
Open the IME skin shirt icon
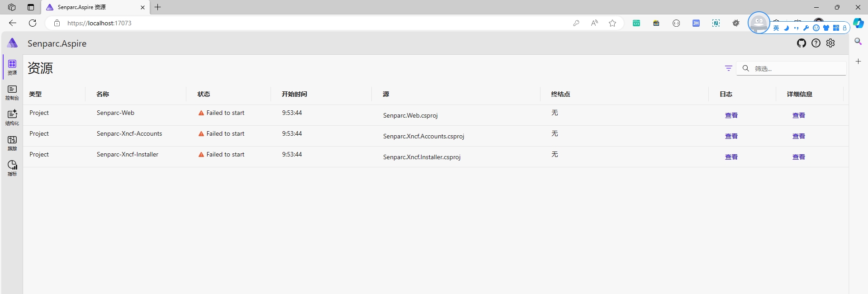tap(826, 28)
